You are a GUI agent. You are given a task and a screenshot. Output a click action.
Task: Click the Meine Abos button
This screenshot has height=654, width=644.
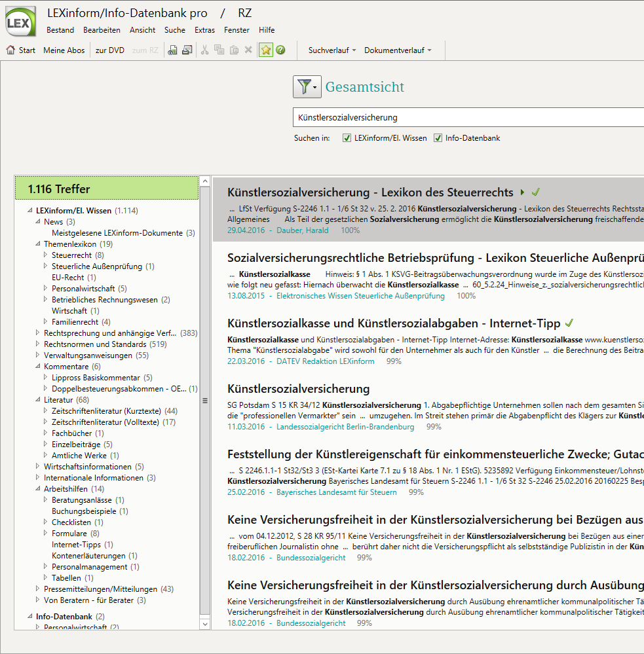pyautogui.click(x=64, y=50)
